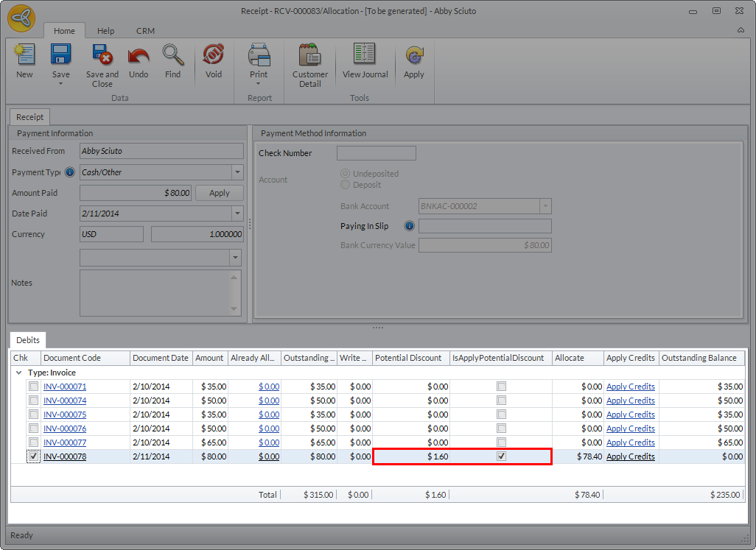The width and height of the screenshot is (756, 550).
Task: Click the New receipt icon
Action: 24,59
